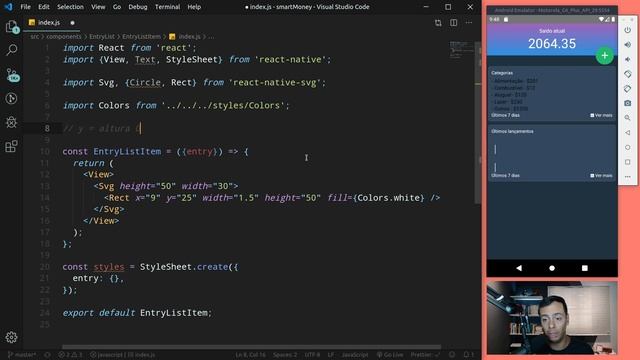Open the Debug view with bug icon
Viewport: 640px width, 360px height.
tap(11, 122)
